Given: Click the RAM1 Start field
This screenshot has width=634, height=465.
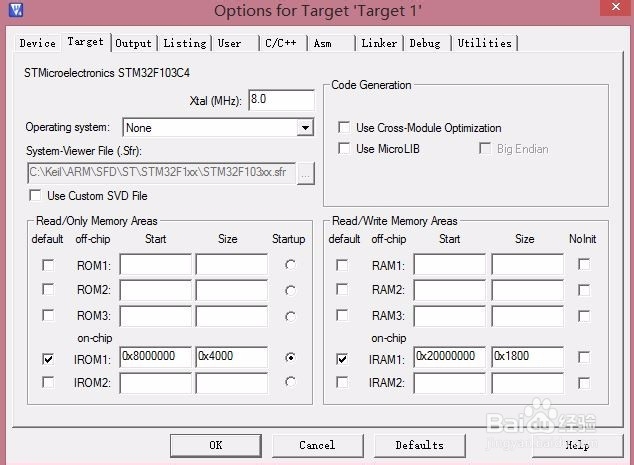Looking at the screenshot, I should coord(450,264).
